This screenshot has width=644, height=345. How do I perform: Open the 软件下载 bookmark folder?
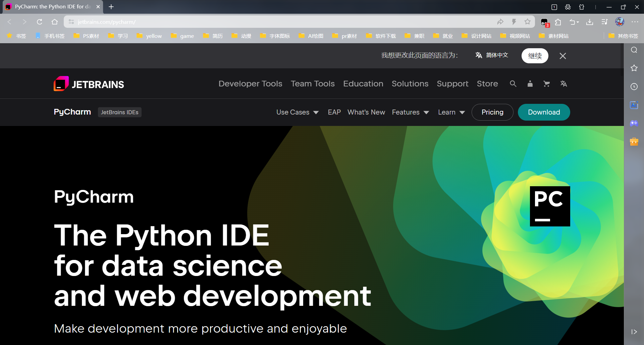click(x=381, y=36)
